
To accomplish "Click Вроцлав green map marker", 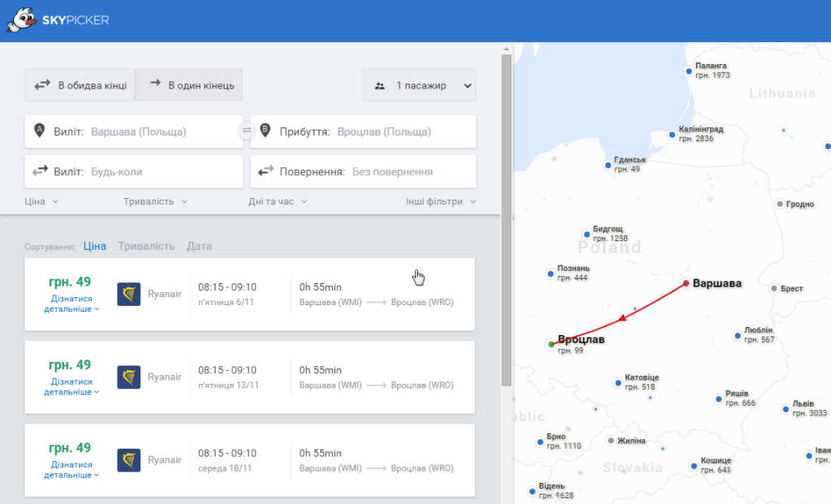I will point(551,344).
